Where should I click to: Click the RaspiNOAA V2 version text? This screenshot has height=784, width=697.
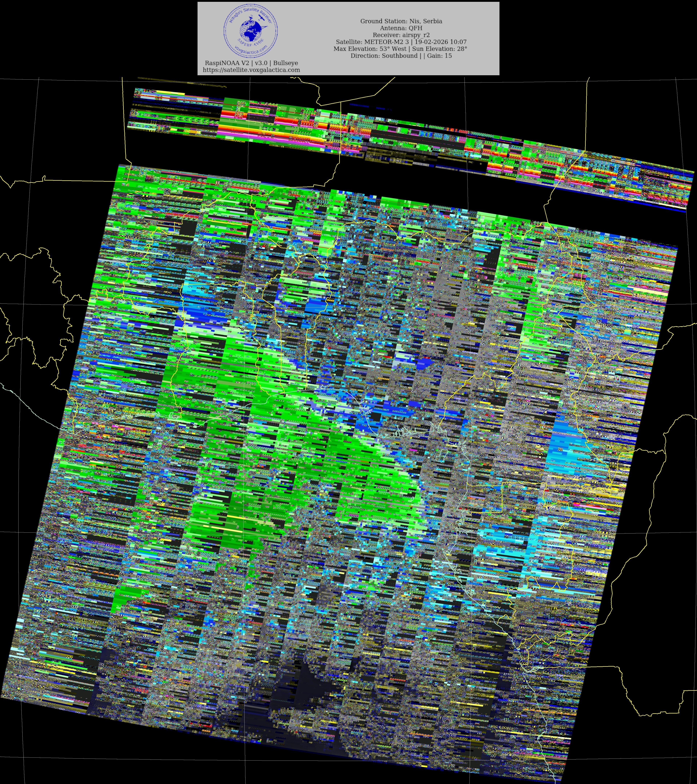coord(251,63)
